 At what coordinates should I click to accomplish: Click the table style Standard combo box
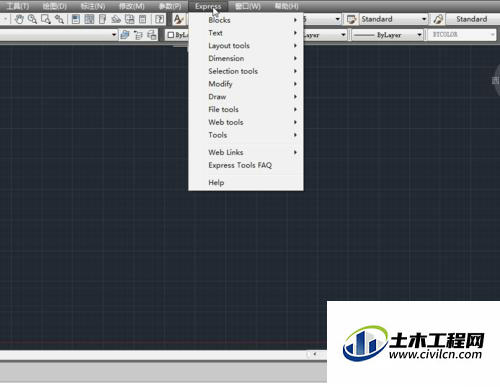[473, 19]
